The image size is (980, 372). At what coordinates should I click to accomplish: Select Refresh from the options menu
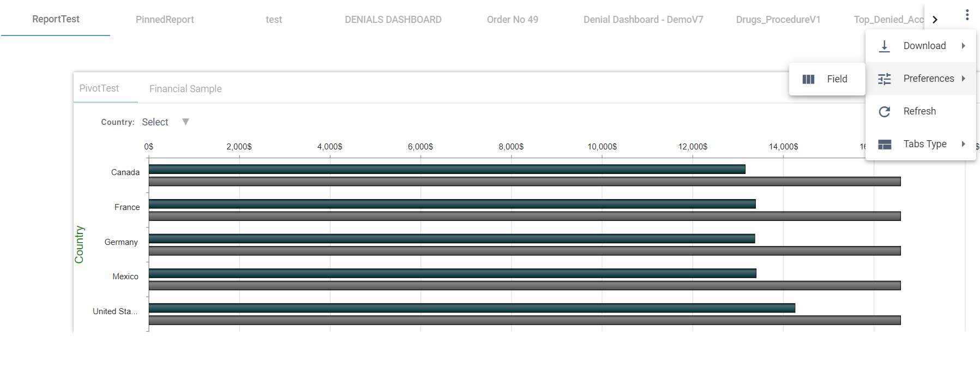coord(919,111)
